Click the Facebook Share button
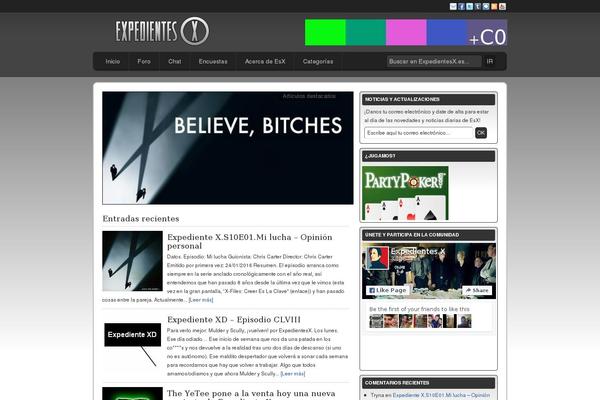Screen dimensions: 600x400 (x=477, y=291)
